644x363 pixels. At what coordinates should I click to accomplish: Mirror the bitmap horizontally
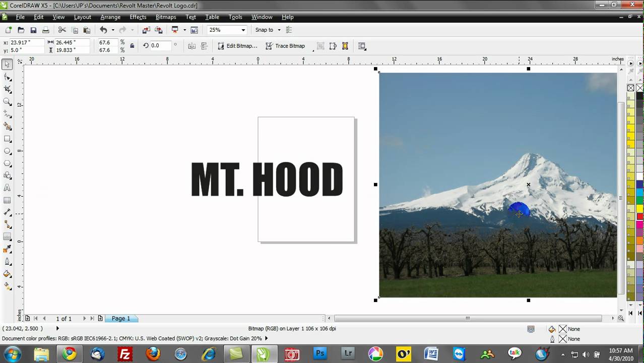tap(191, 46)
